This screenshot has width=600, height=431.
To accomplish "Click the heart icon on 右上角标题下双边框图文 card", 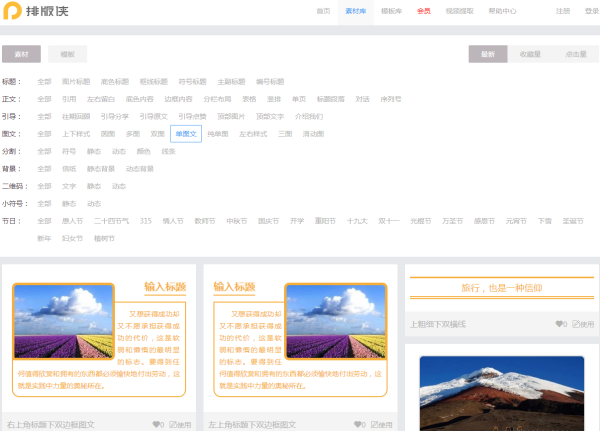I will click(156, 424).
